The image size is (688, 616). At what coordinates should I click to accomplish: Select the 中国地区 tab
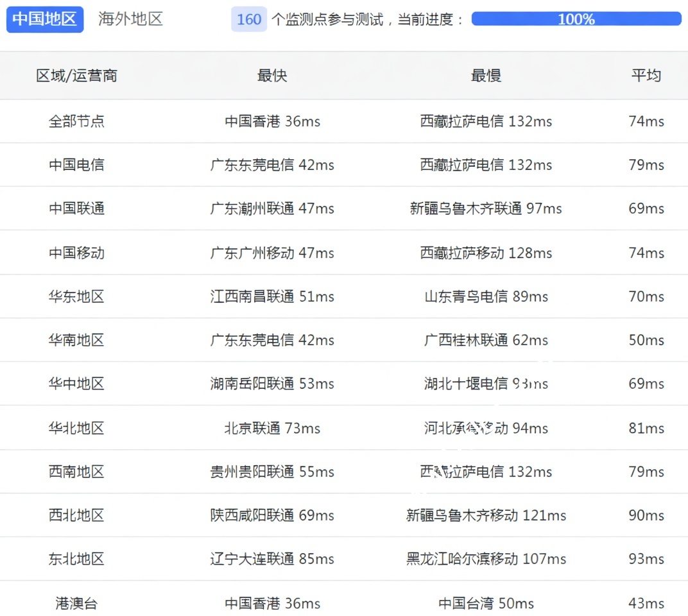(45, 19)
